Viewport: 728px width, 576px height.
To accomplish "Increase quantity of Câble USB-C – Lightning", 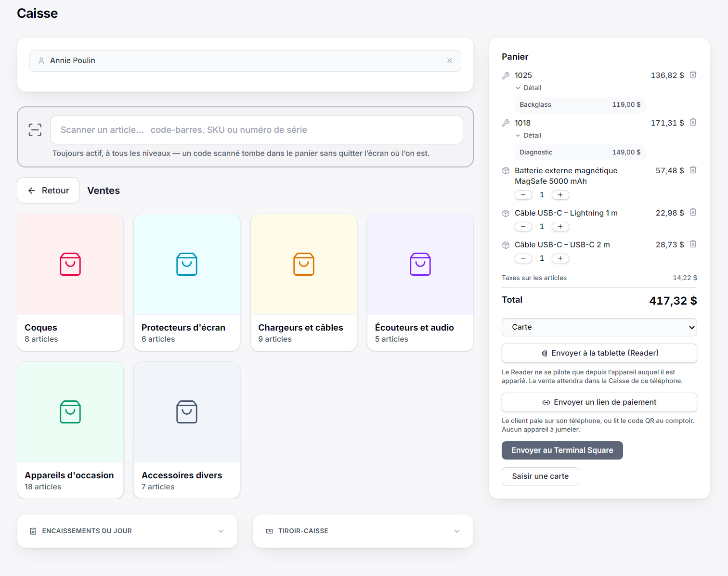I will tap(560, 227).
